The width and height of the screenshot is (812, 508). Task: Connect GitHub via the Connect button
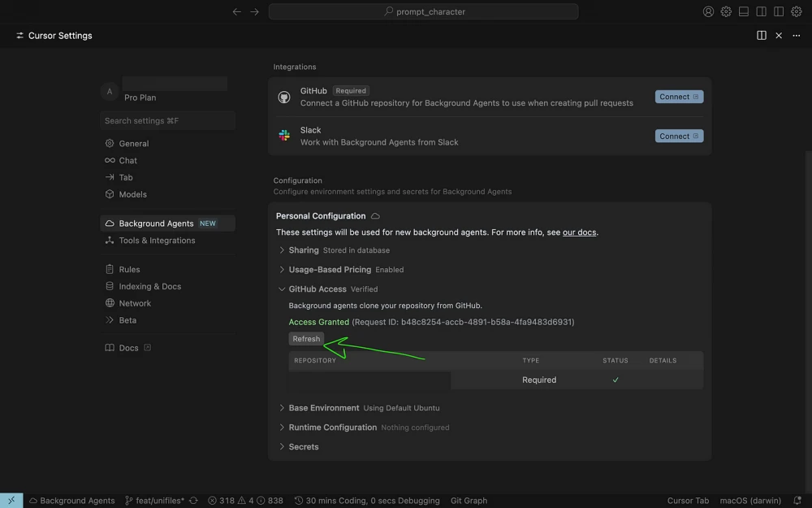[x=679, y=96]
